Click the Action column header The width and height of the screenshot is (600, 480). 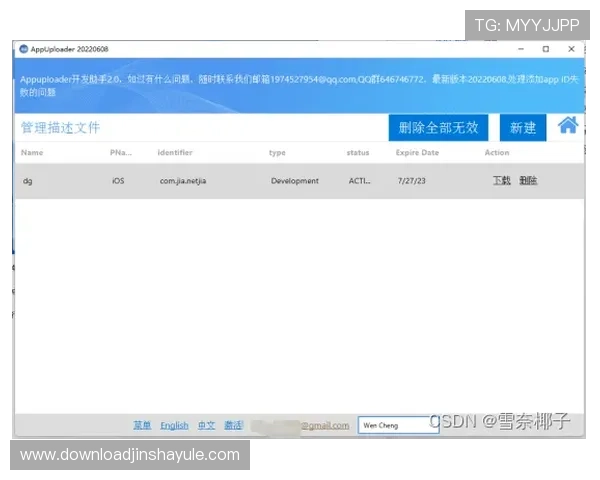[x=497, y=152]
